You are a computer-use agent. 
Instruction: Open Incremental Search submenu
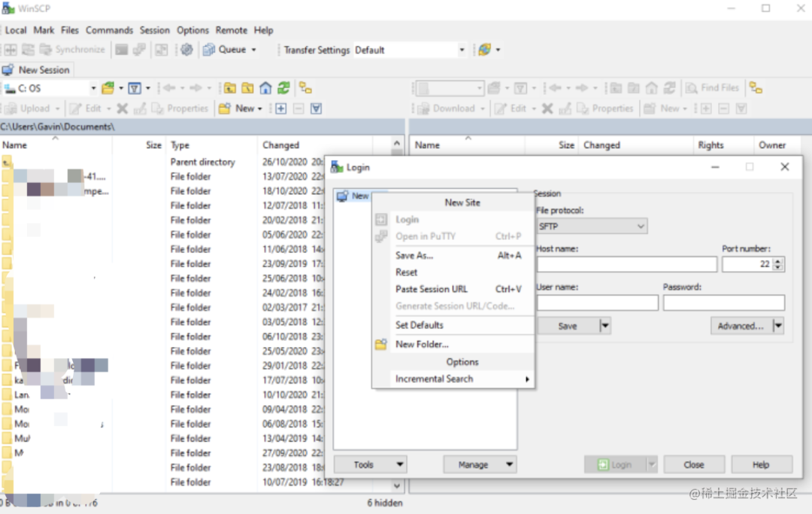pos(435,379)
